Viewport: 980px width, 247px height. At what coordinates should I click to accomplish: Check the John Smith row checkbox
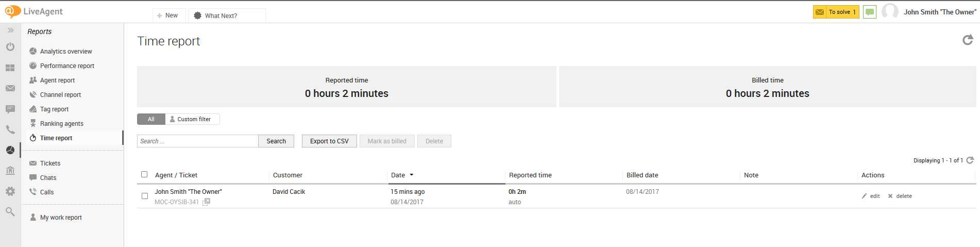[x=145, y=196]
